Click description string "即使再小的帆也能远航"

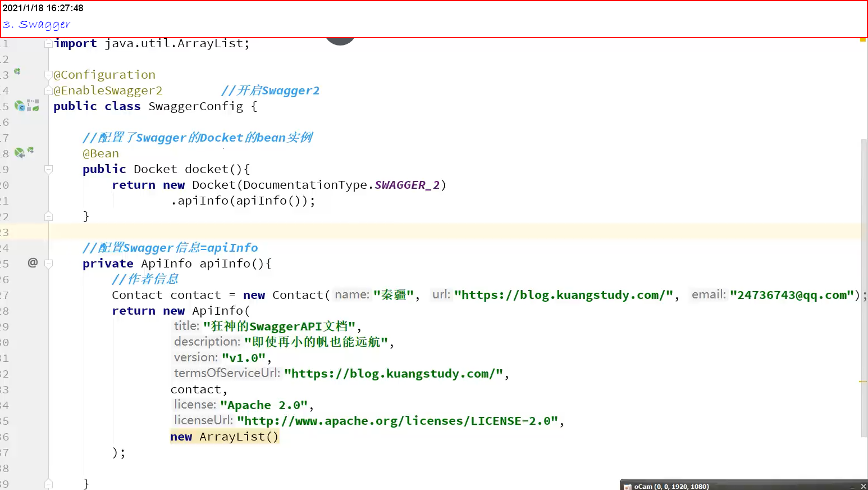point(316,342)
